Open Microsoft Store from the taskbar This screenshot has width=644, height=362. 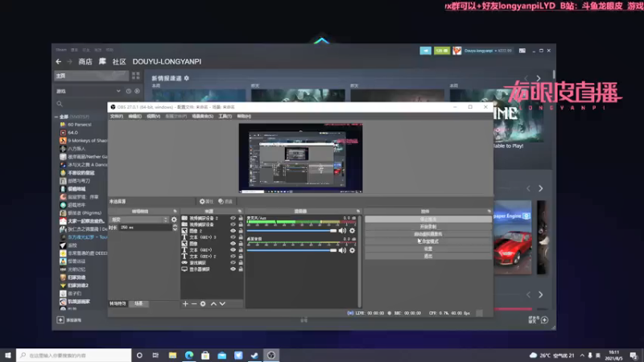coord(205,355)
